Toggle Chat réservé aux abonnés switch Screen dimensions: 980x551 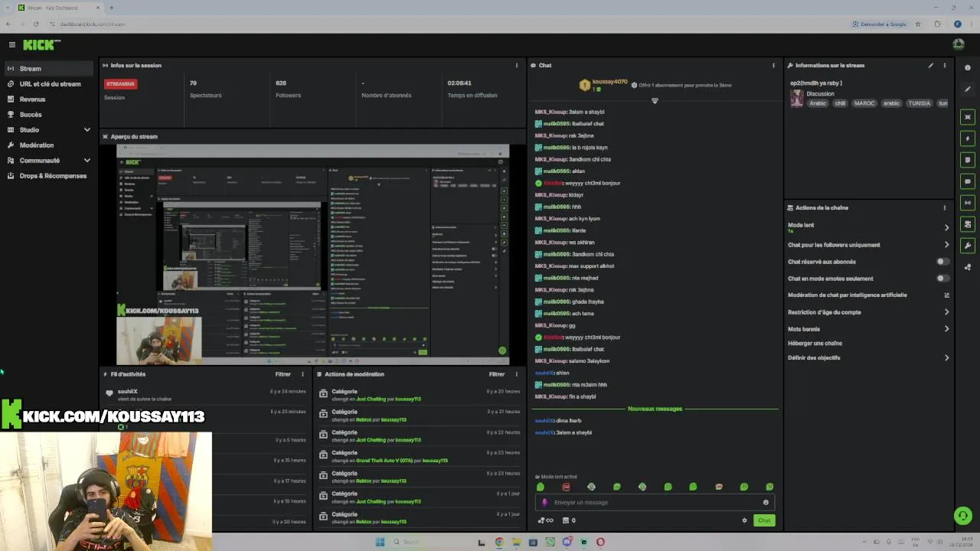(x=942, y=262)
